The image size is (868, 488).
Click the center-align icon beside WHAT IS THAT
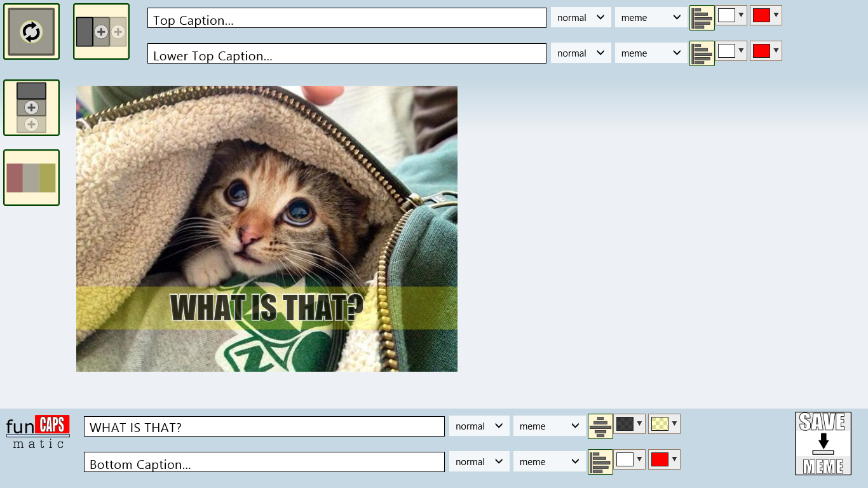tap(600, 426)
